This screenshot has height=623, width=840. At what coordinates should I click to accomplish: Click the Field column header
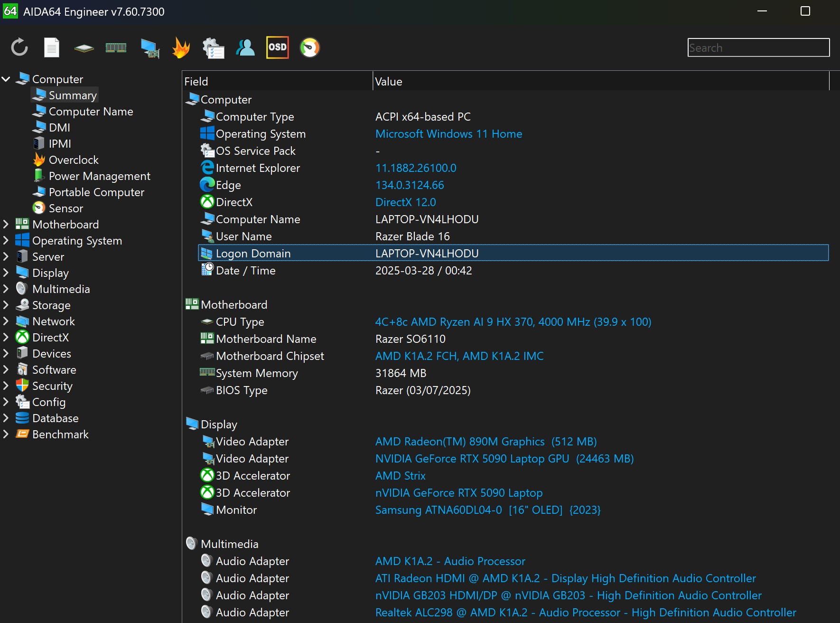click(x=278, y=81)
